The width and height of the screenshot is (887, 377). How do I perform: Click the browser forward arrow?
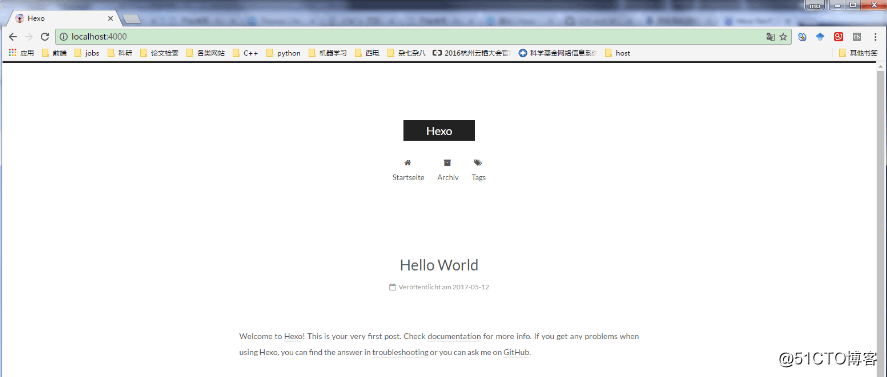(x=29, y=37)
